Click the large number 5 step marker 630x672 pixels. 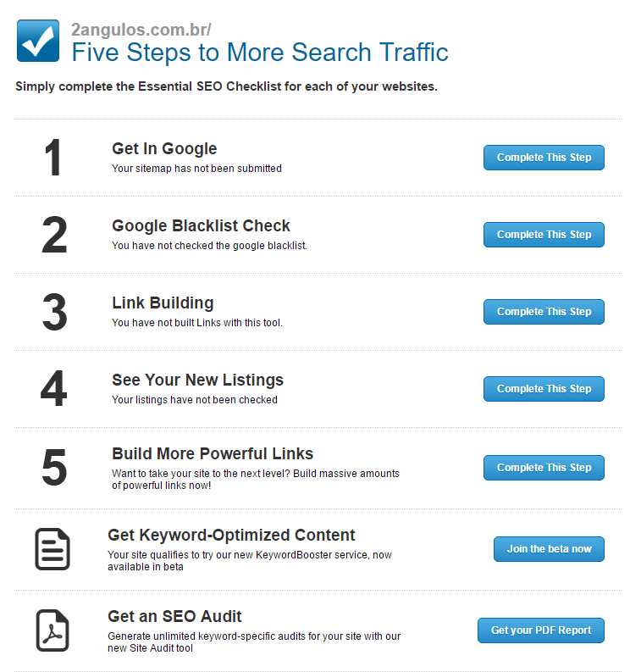coord(54,467)
